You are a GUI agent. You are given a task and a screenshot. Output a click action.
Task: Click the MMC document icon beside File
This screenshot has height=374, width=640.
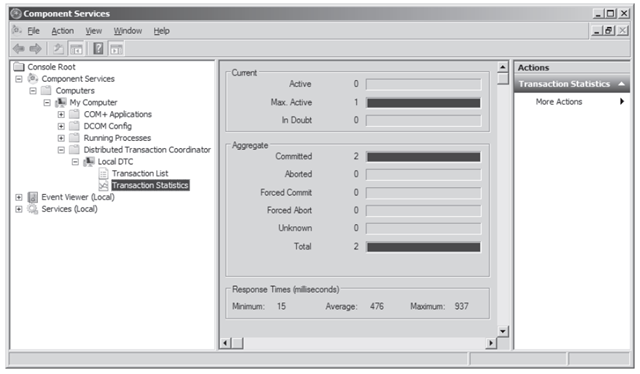pyautogui.click(x=17, y=30)
